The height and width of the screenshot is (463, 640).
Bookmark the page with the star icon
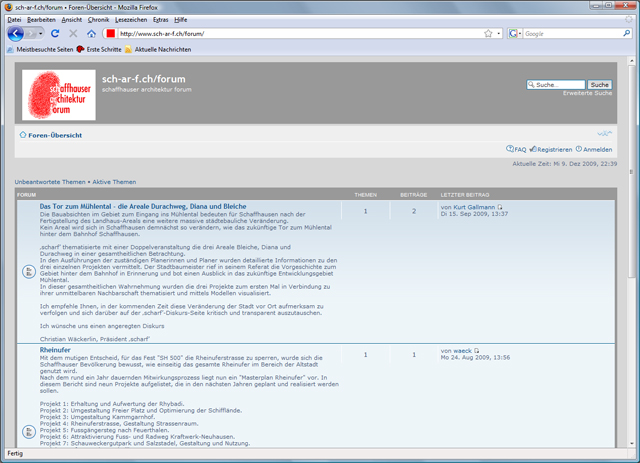click(487, 34)
